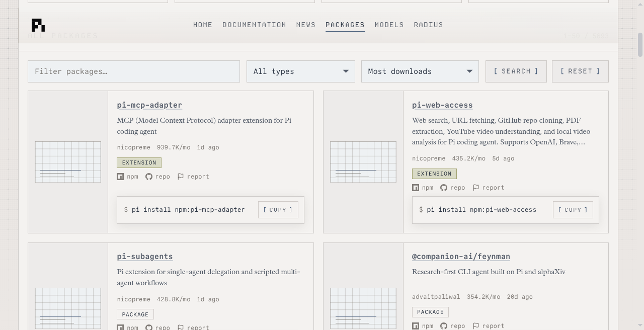Click the Extension tag on pi-mcp-adapter

click(139, 162)
